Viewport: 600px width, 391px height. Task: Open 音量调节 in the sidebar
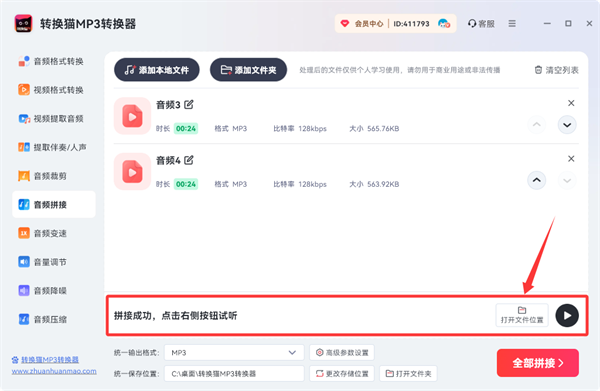(42, 262)
